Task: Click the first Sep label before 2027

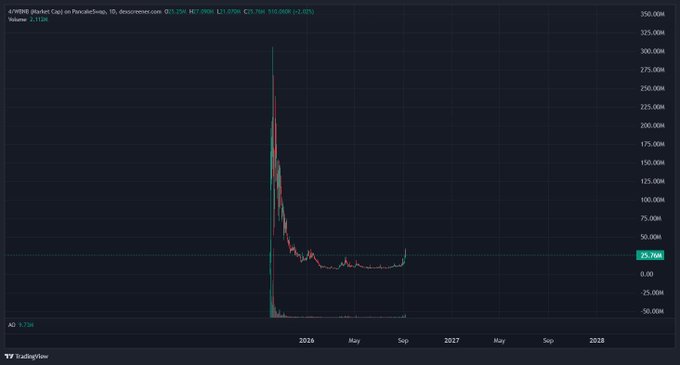Action: click(403, 341)
